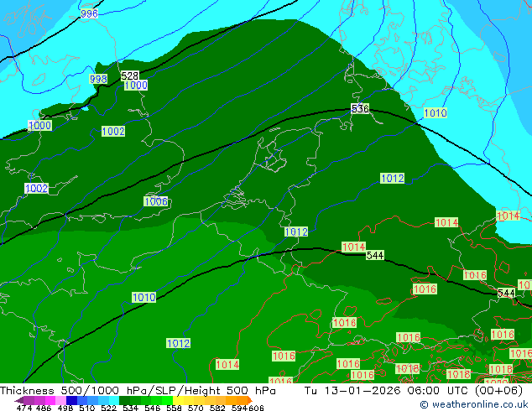Viewport: 532px width, 411px height.
Task: Click the '1000' label beneath the 528 label
Action: (x=136, y=85)
